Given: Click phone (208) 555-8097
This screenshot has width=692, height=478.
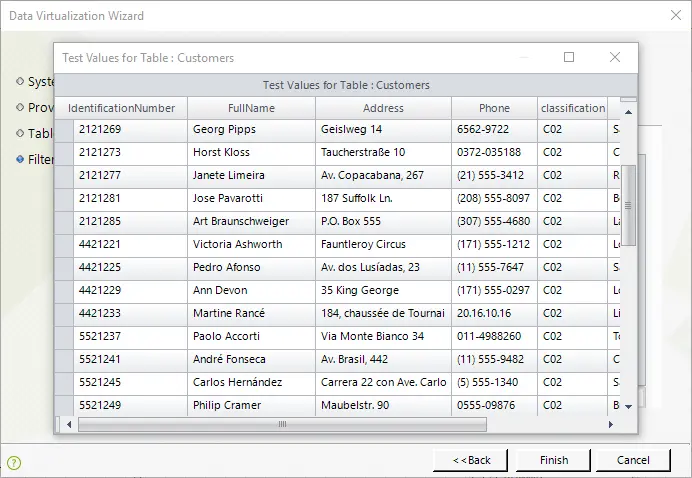Looking at the screenshot, I should tap(494, 199).
